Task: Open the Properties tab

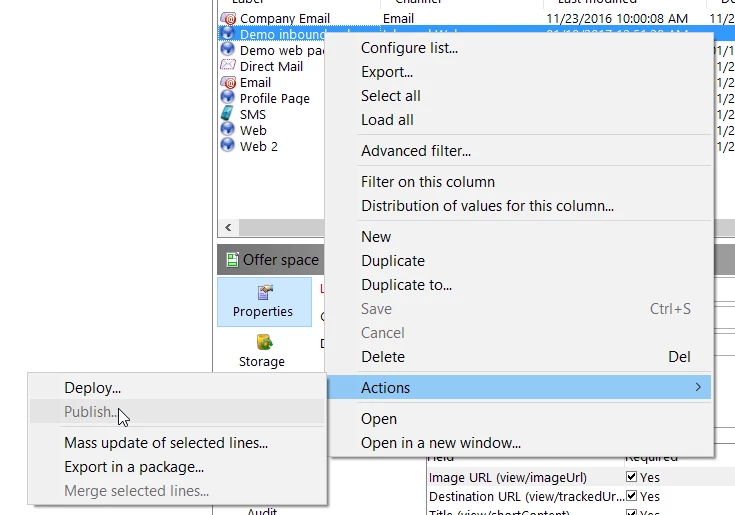Action: coord(264,301)
